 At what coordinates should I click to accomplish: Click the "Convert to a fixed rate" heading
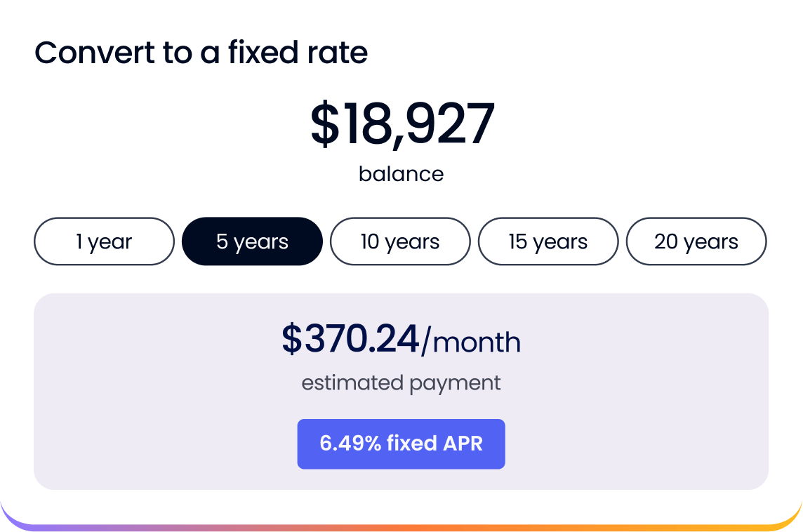click(201, 53)
